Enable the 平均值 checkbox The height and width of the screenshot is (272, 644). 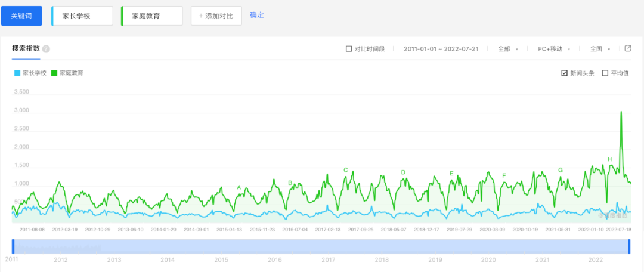coord(605,73)
